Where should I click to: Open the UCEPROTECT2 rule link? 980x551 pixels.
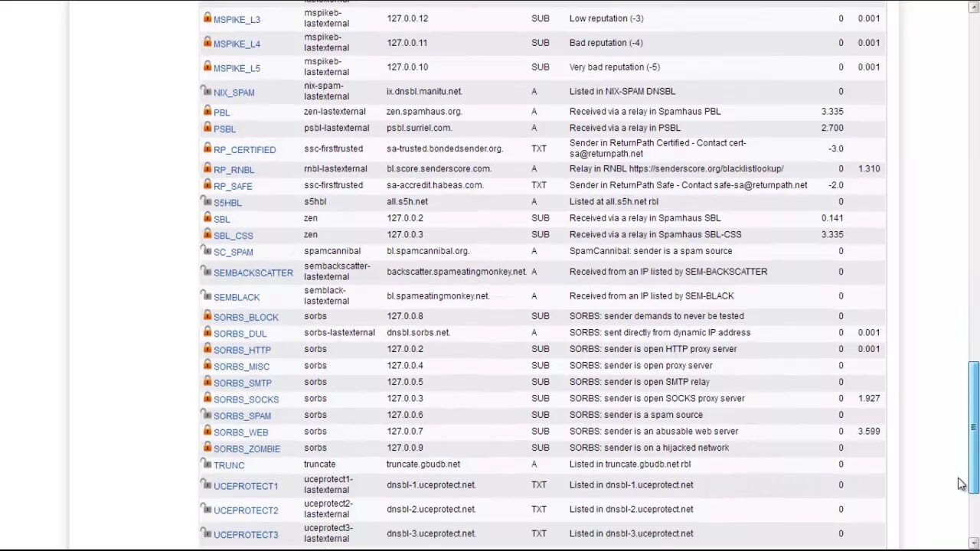[246, 510]
